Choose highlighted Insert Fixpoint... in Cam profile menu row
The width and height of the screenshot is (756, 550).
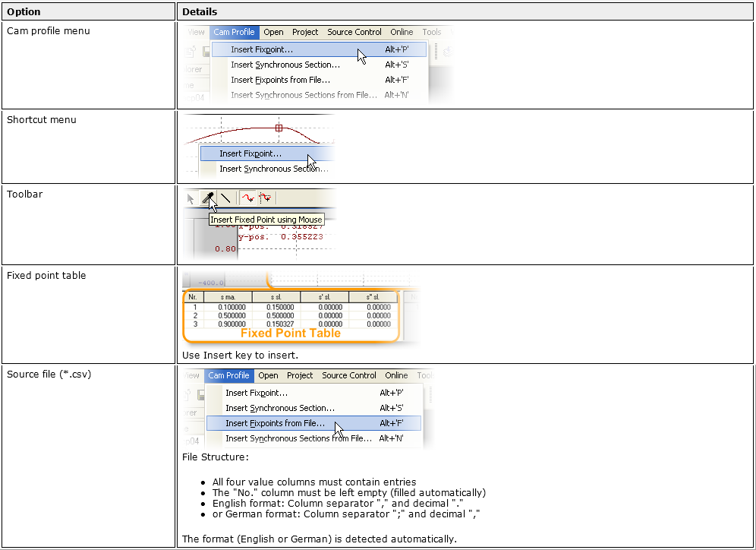point(320,49)
